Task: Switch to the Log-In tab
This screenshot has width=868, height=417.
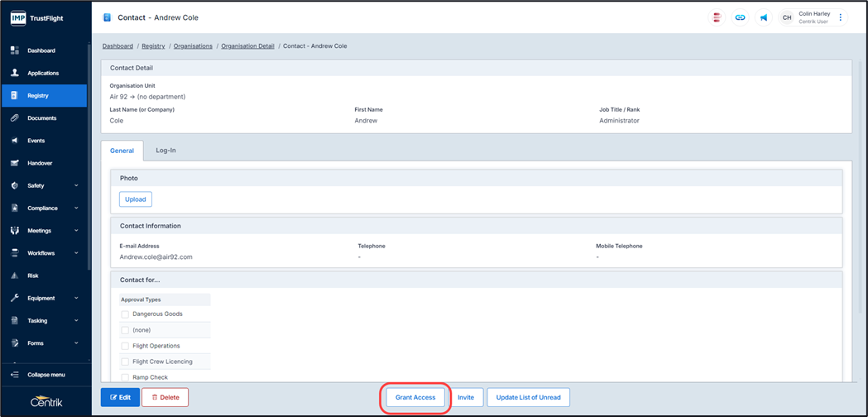Action: [165, 151]
